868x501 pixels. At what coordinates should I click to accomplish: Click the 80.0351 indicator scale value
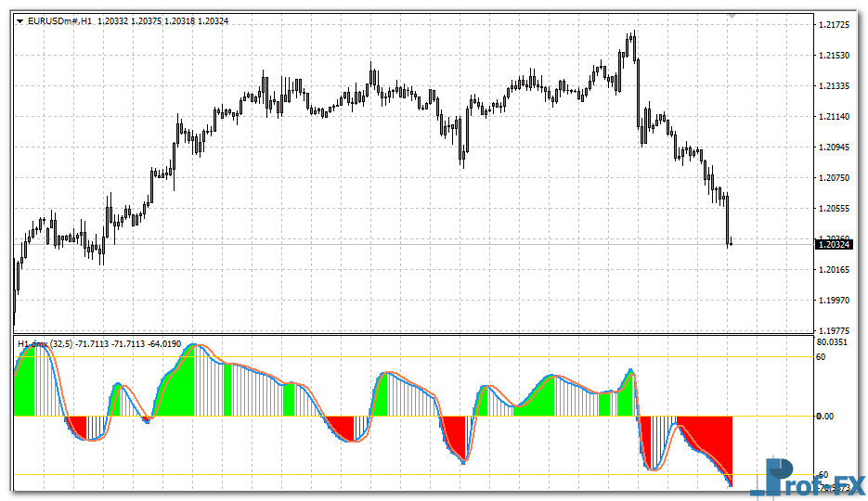click(x=834, y=341)
